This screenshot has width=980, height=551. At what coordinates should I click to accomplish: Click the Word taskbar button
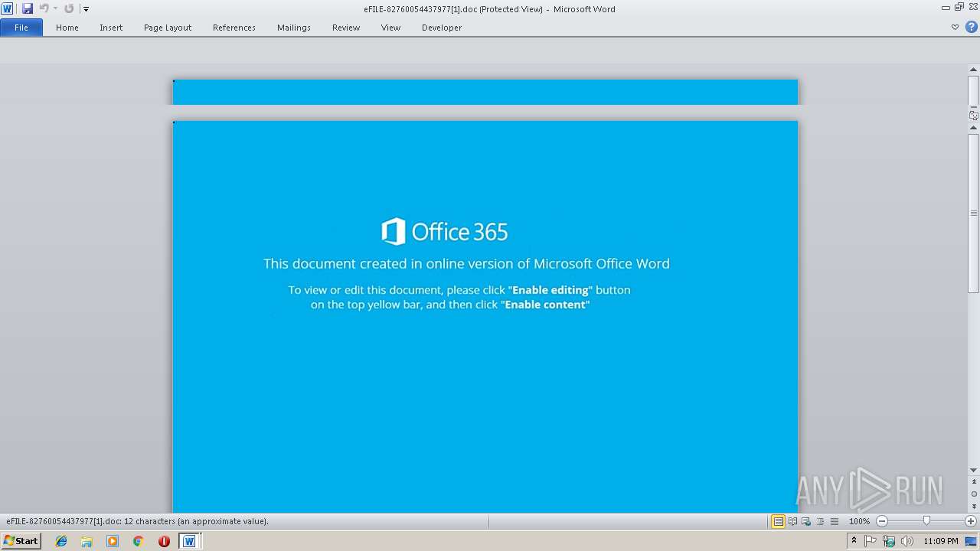point(189,541)
